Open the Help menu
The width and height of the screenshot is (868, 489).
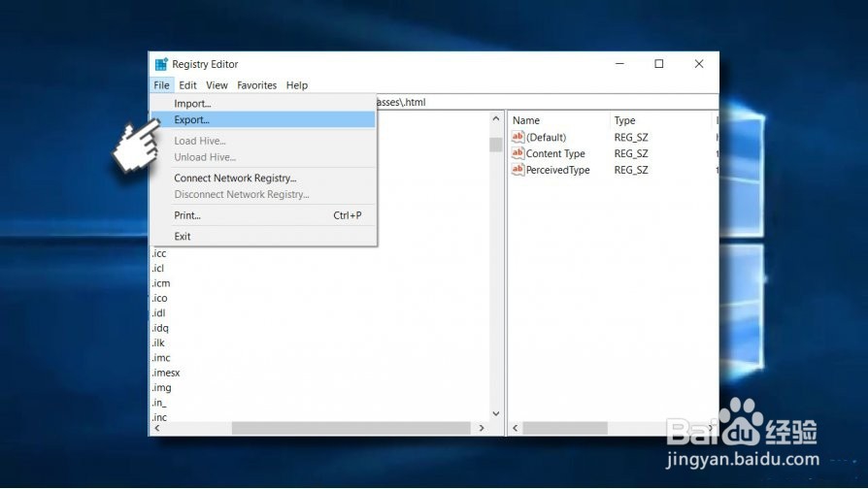coord(297,85)
